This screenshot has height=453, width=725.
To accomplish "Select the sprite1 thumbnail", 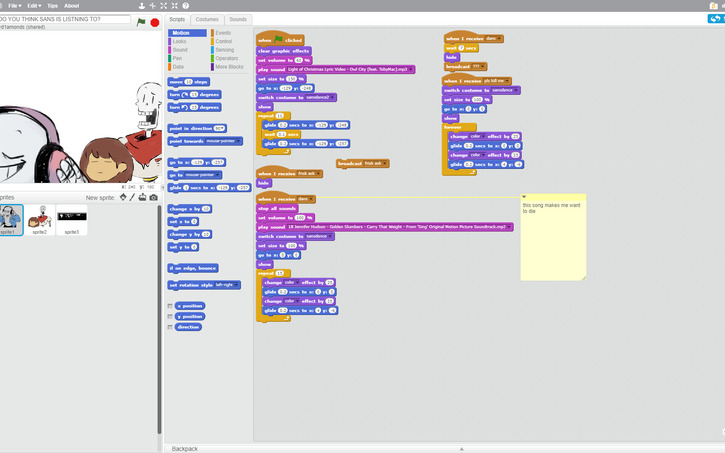I will click(10, 220).
